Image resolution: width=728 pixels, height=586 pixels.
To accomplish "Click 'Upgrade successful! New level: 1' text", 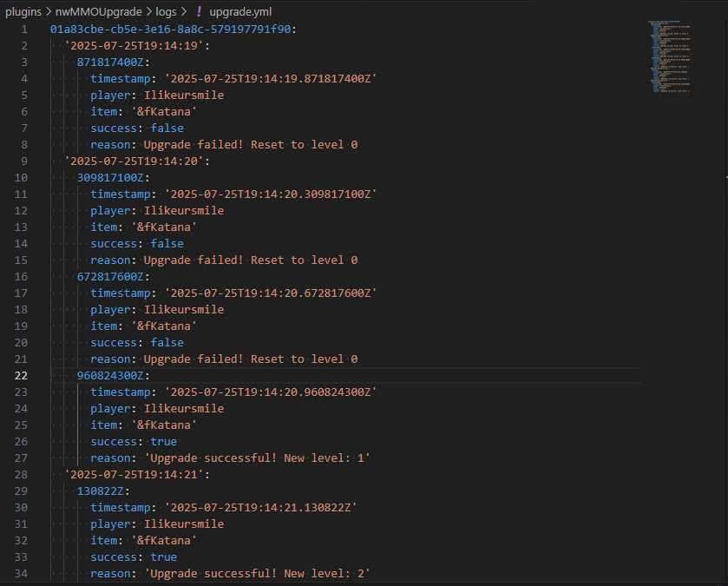I will 258,458.
